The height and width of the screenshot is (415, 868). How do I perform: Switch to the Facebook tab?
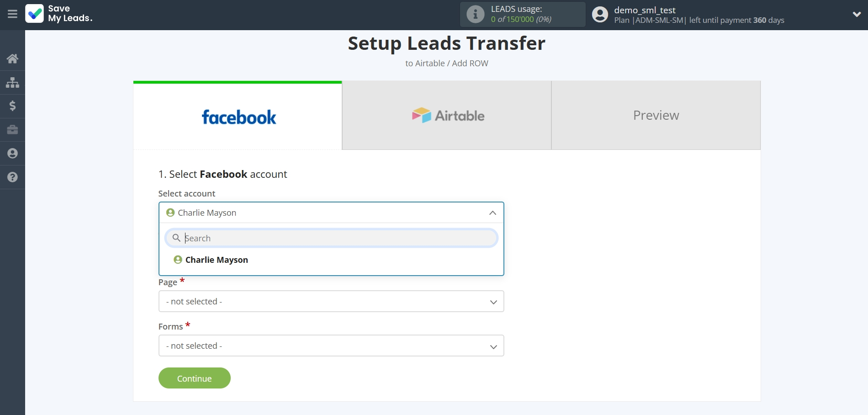238,116
